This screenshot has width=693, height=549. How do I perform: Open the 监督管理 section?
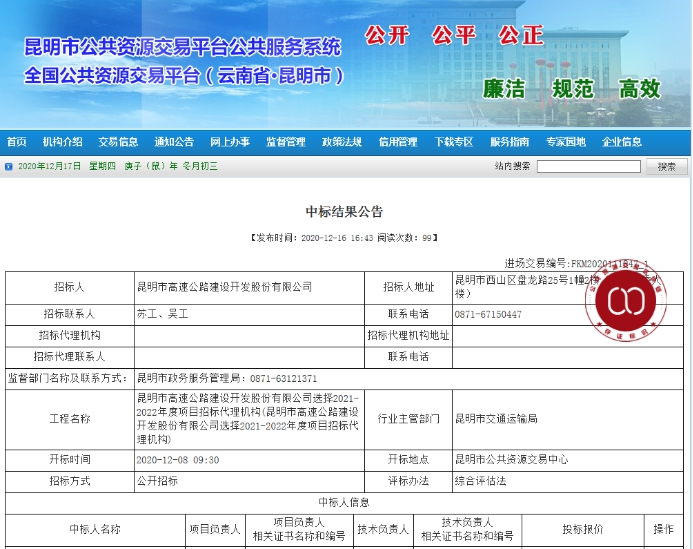point(286,142)
